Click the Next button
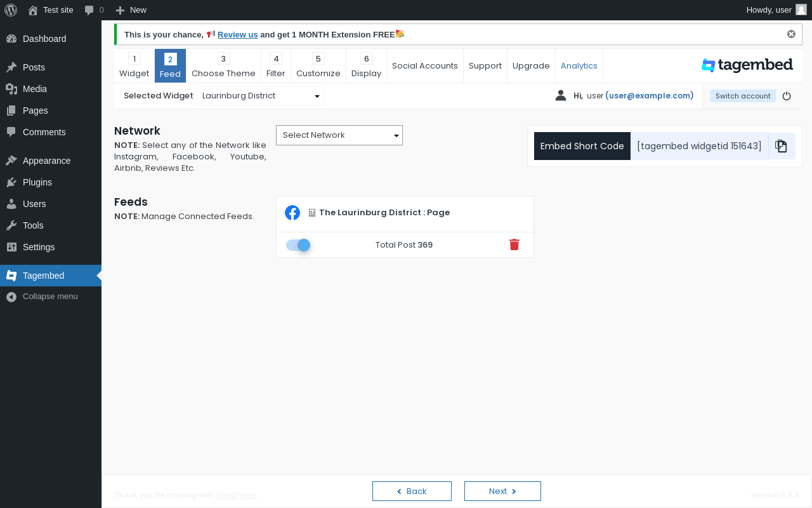The height and width of the screenshot is (508, 812). (x=502, y=491)
